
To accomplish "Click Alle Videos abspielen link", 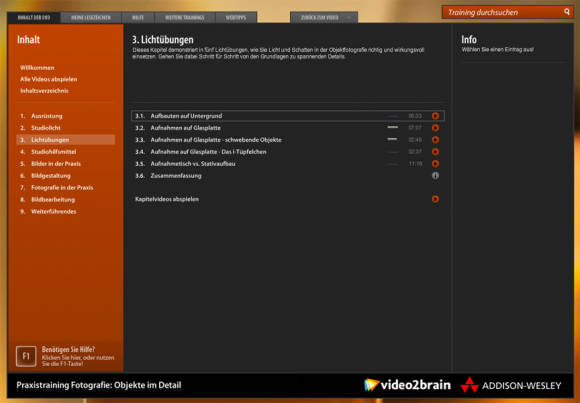I will pyautogui.click(x=49, y=79).
